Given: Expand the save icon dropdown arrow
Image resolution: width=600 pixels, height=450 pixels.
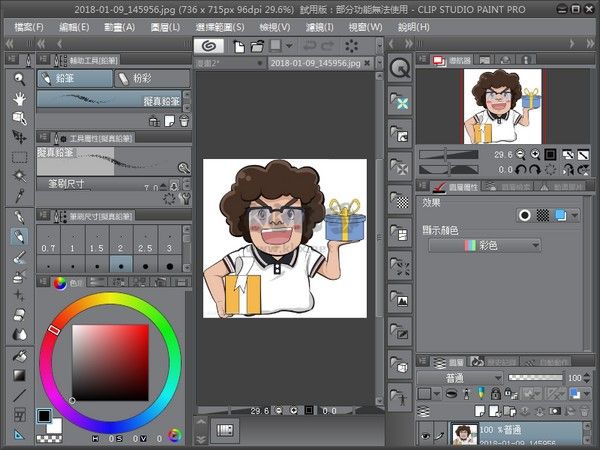Looking at the screenshot, I should tap(289, 46).
